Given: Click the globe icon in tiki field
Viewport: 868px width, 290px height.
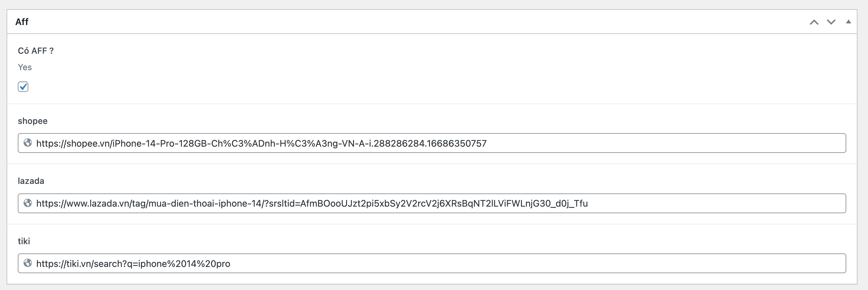Looking at the screenshot, I should 28,263.
